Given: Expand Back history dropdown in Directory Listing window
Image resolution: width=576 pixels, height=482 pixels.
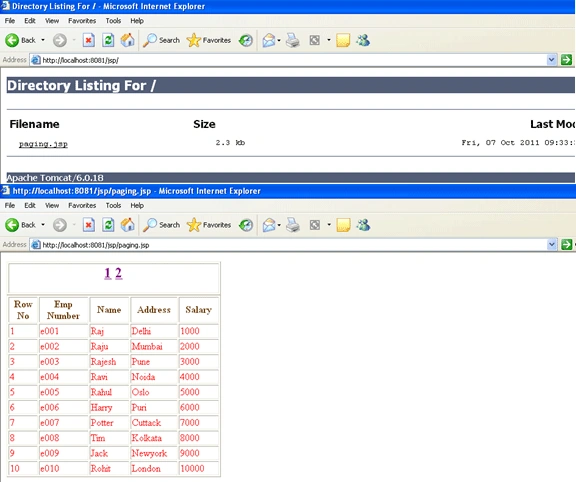Looking at the screenshot, I should tap(43, 40).
